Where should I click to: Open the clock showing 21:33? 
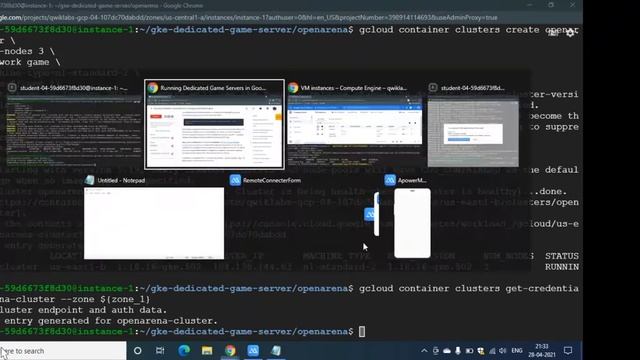(542, 351)
